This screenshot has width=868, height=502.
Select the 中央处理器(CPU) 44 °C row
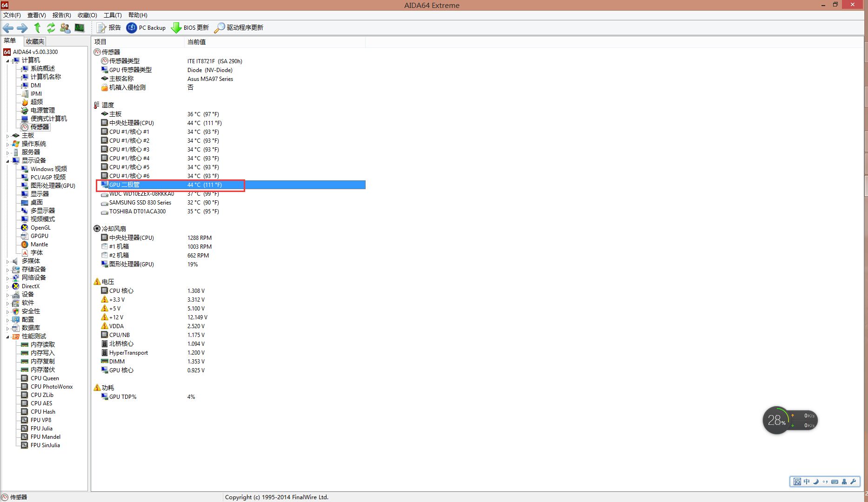[232, 123]
